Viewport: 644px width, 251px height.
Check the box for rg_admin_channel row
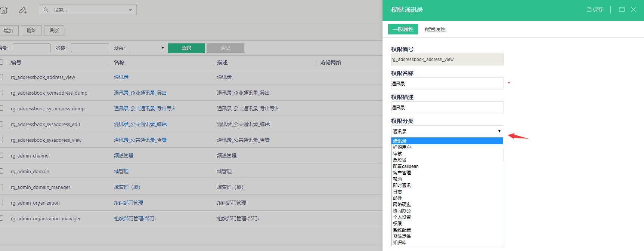1,155
